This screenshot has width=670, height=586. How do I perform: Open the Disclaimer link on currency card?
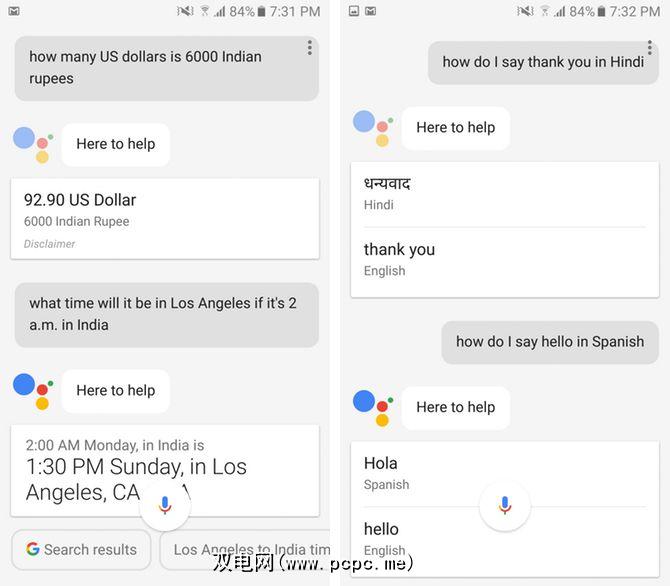(49, 244)
